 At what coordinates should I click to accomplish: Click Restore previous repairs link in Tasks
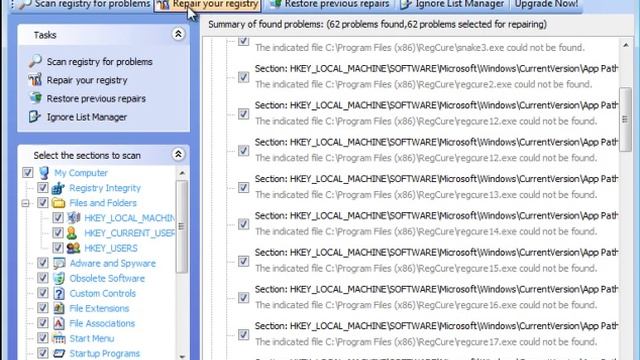[x=96, y=98]
